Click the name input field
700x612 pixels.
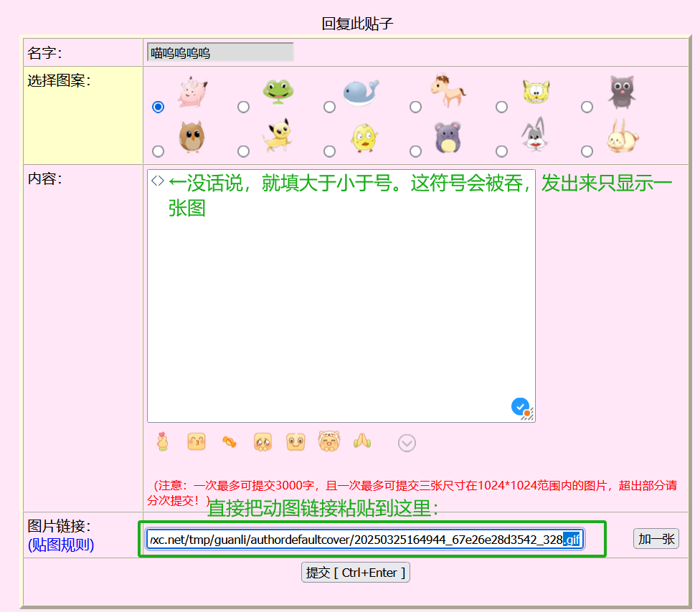(220, 52)
